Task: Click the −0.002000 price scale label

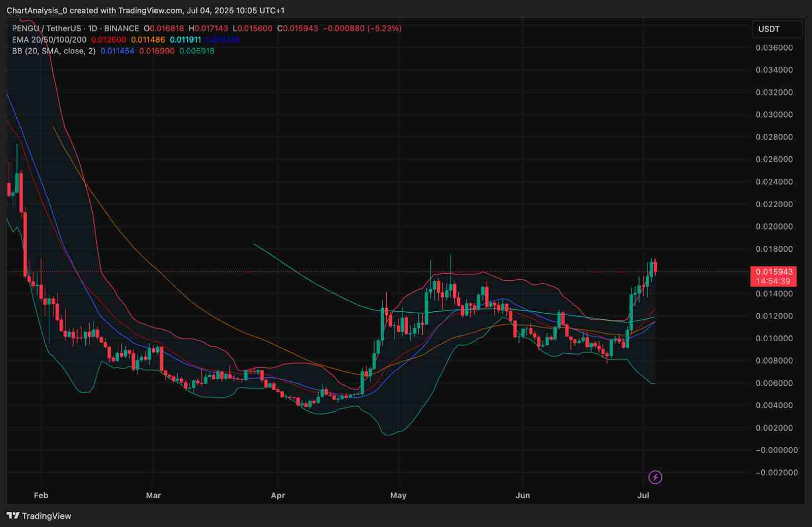Action: [x=774, y=473]
